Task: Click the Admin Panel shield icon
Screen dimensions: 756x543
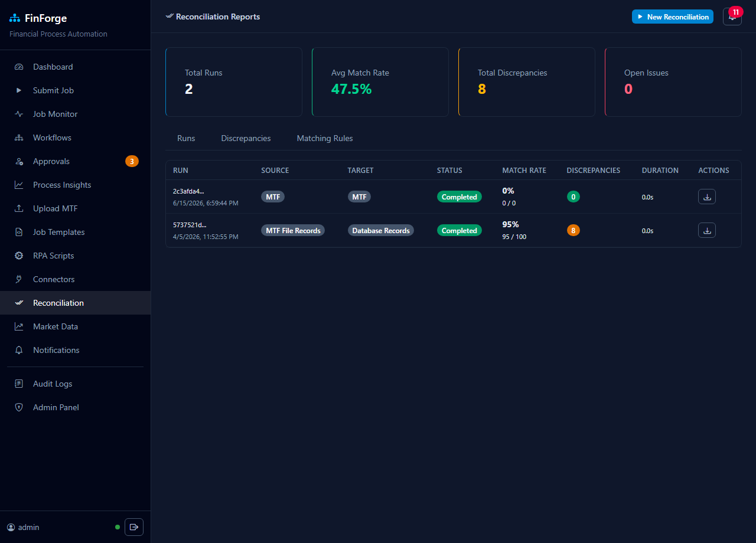Action: 19,407
